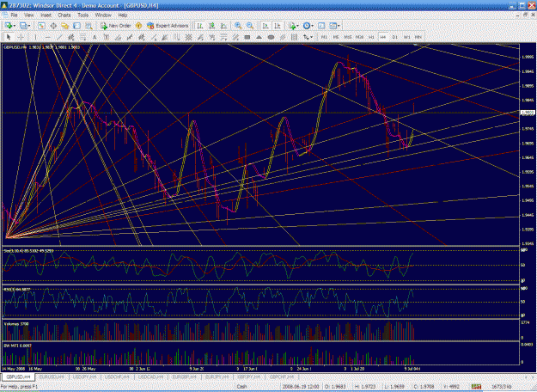Viewport: 537px width, 392px height.
Task: Open the New Chart tool
Action: 8,26
